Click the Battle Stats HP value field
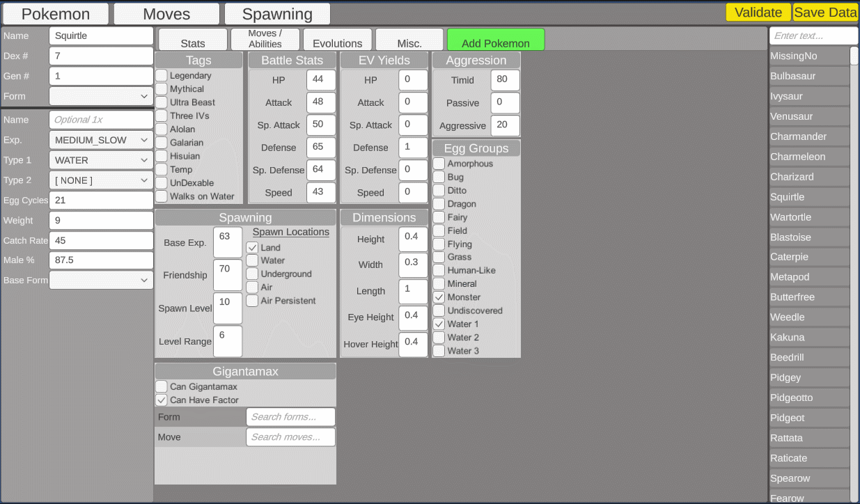 coord(321,80)
